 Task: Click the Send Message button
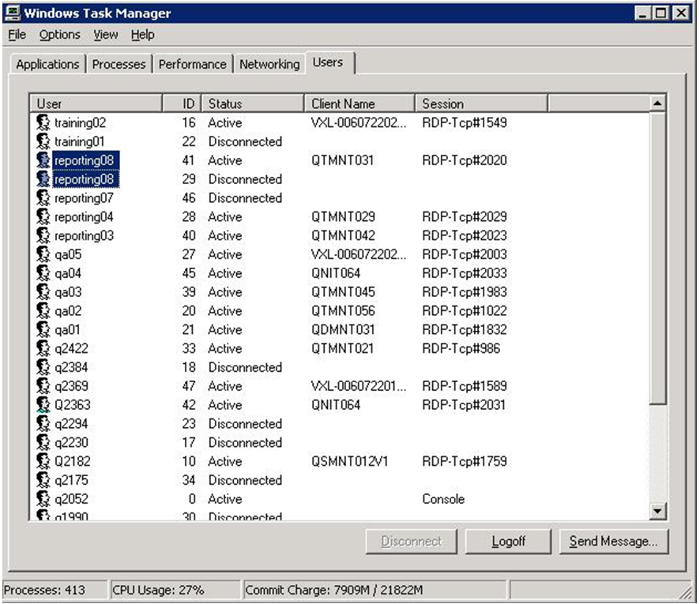pos(613,542)
